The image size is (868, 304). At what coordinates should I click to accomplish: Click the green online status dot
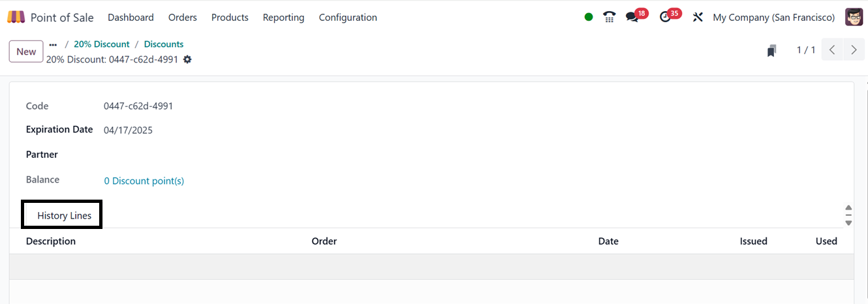coord(589,18)
